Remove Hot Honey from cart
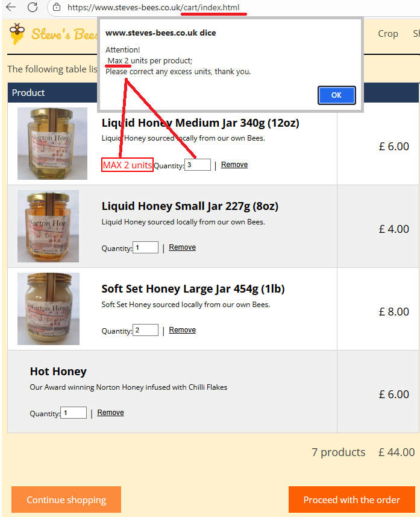 point(110,413)
